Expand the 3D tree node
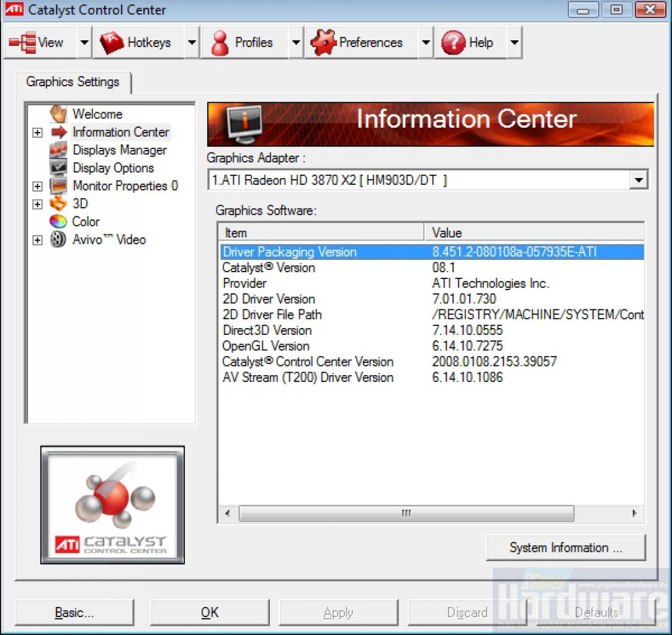672x635 pixels. click(x=38, y=204)
